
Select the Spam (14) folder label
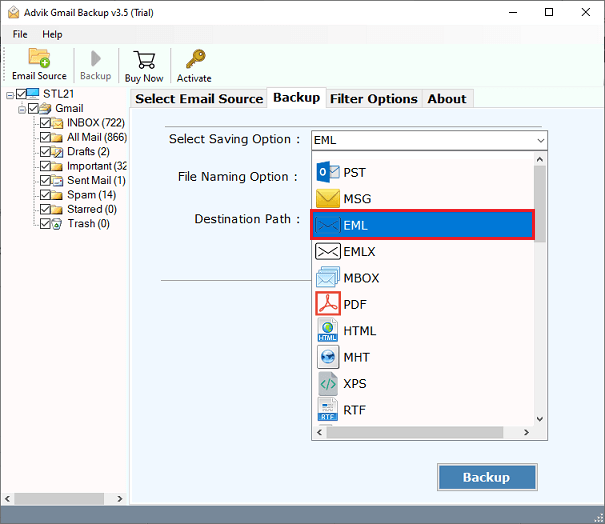91,195
